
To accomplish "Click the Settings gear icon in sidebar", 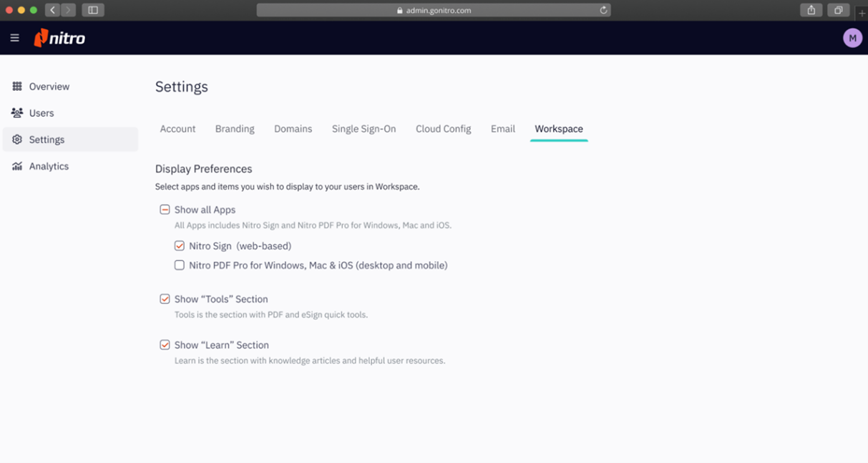I will [x=16, y=139].
